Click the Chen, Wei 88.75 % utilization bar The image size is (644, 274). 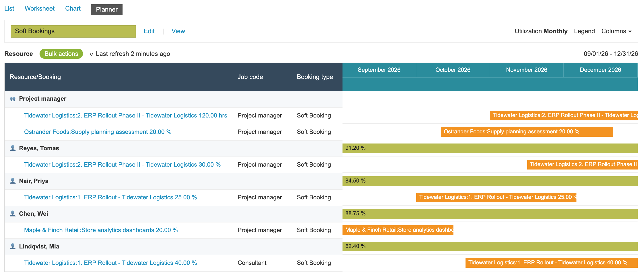(x=490, y=213)
